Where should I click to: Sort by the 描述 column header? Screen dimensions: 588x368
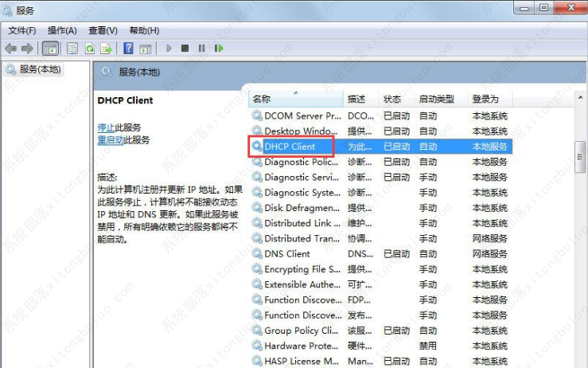pos(360,99)
